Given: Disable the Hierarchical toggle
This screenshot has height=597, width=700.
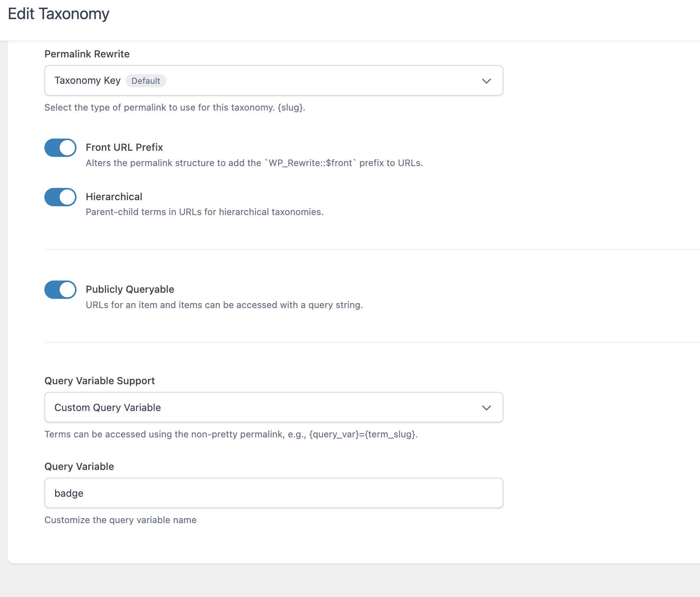Looking at the screenshot, I should (x=60, y=197).
